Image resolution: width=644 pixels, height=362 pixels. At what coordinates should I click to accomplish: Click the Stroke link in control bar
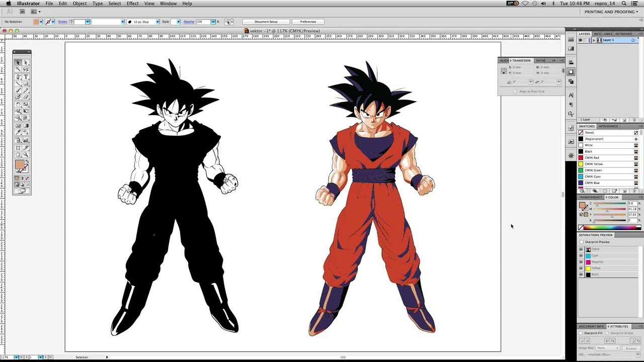pos(62,22)
